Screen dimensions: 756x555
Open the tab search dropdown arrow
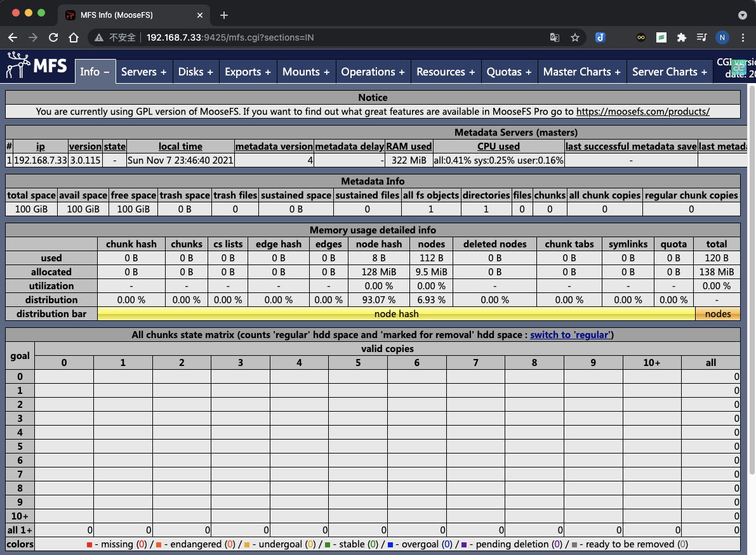pyautogui.click(x=743, y=15)
